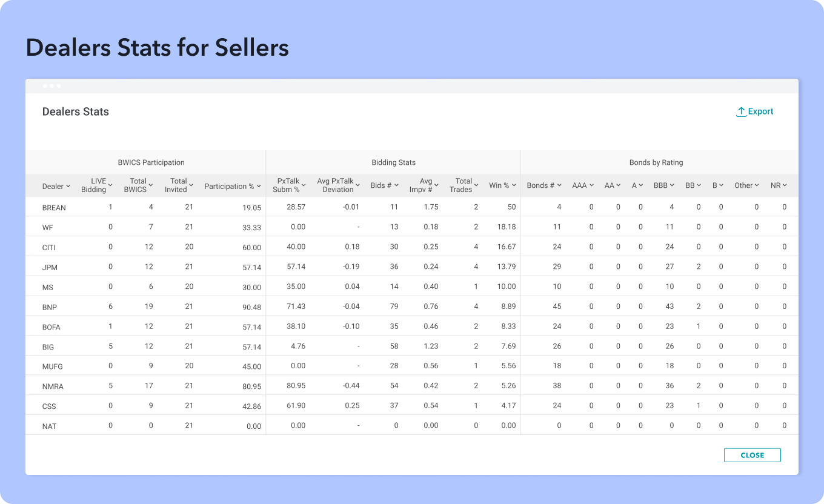The image size is (824, 504).
Task: Select the JPM dealer row
Action: 50,267
